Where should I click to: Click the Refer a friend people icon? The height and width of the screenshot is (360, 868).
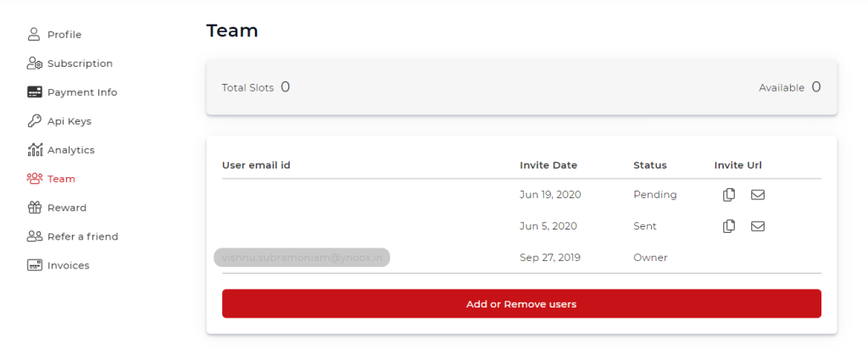click(34, 236)
